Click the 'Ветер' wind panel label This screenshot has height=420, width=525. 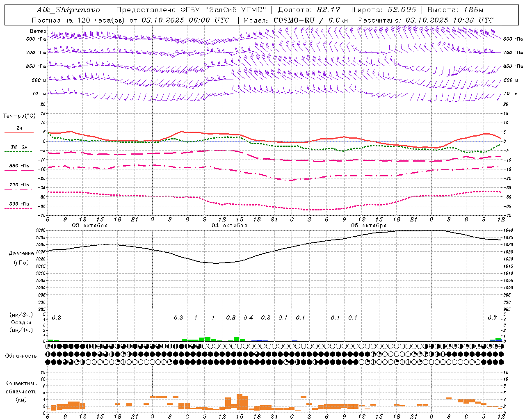(38, 31)
